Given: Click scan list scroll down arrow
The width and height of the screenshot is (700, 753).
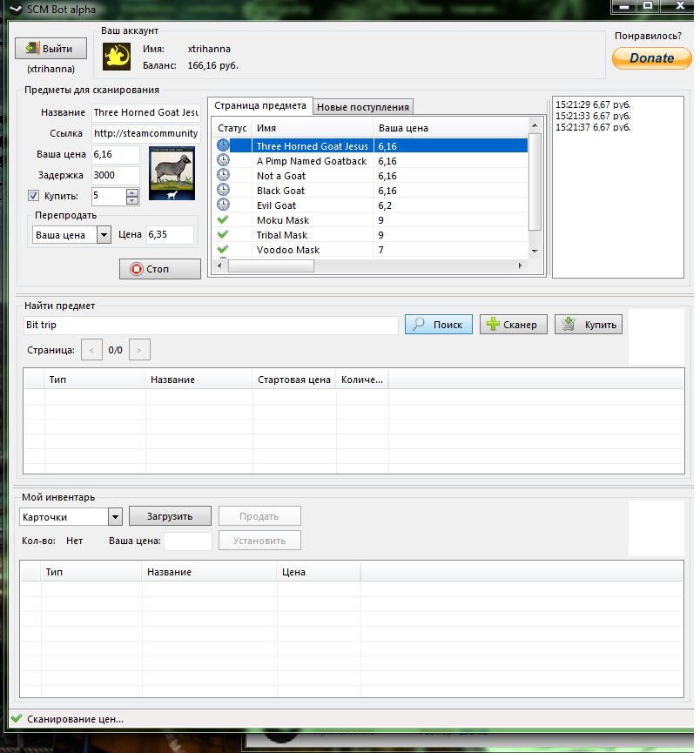Looking at the screenshot, I should pos(535,252).
